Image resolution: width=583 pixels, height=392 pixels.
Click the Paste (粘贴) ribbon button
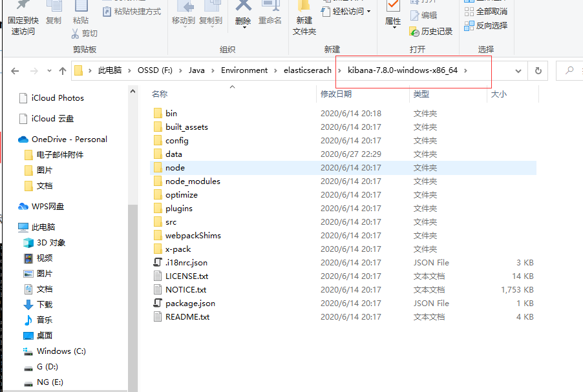(x=81, y=13)
